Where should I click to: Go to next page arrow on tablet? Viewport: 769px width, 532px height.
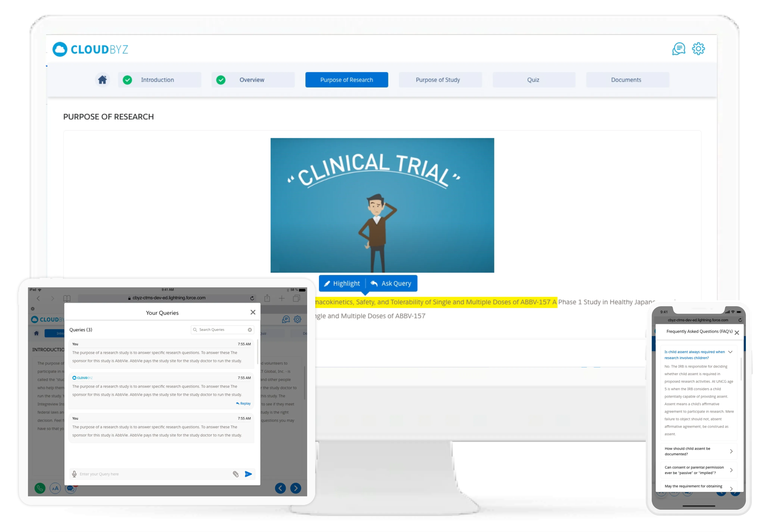click(296, 488)
